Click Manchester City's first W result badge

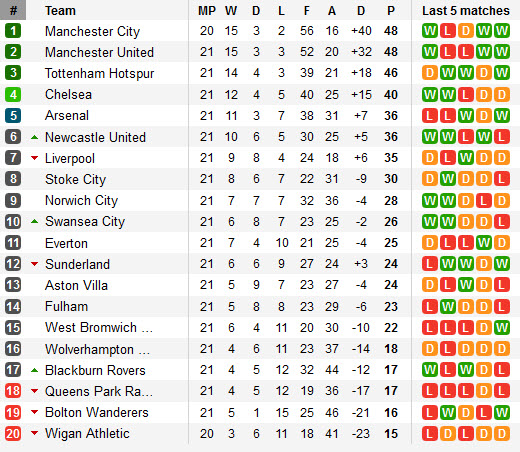click(430, 31)
